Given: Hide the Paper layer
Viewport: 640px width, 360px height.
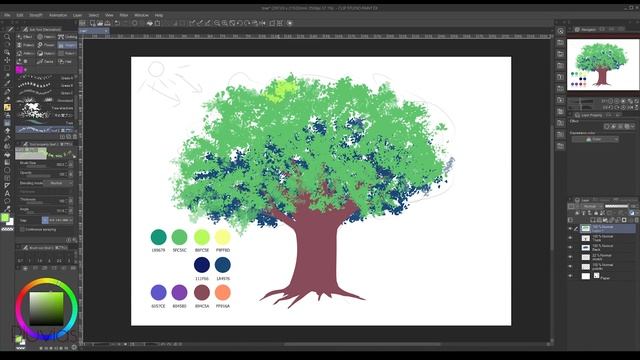Looking at the screenshot, I should pyautogui.click(x=570, y=276).
